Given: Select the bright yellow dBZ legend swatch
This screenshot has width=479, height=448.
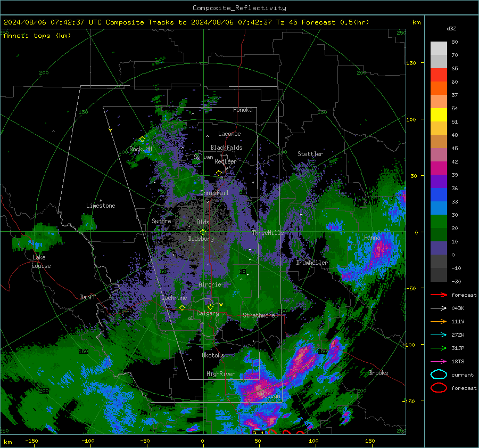Looking at the screenshot, I should click(x=439, y=115).
